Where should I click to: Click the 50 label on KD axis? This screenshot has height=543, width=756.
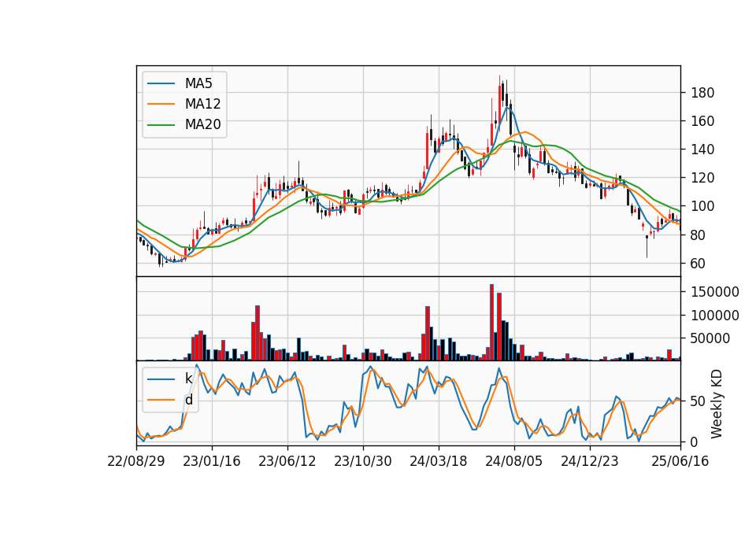699,401
